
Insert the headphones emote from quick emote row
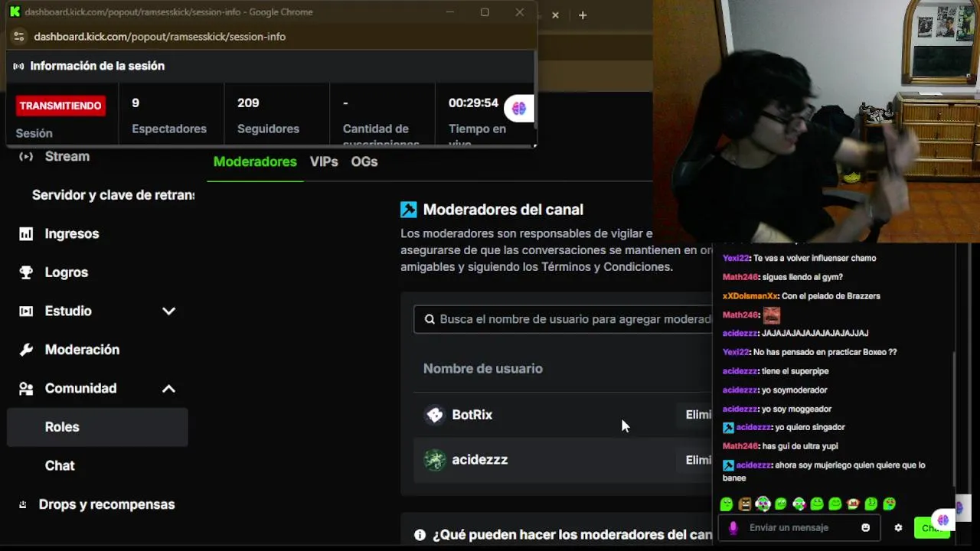(x=763, y=504)
